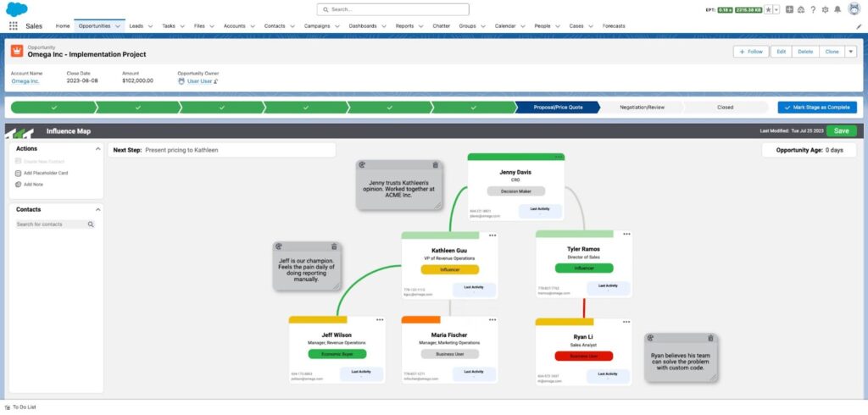Viewport: 868px width, 415px height.
Task: Open the User User owner link
Action: point(199,81)
